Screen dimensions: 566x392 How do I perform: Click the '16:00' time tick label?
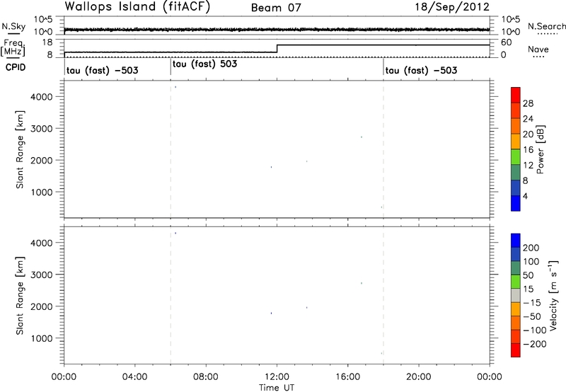click(x=347, y=377)
